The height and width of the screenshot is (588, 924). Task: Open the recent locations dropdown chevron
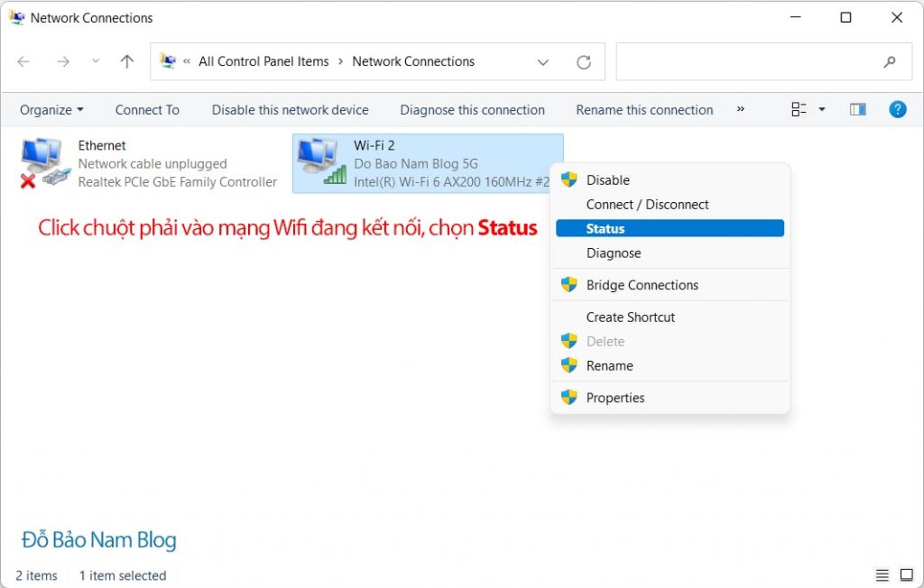pos(96,60)
